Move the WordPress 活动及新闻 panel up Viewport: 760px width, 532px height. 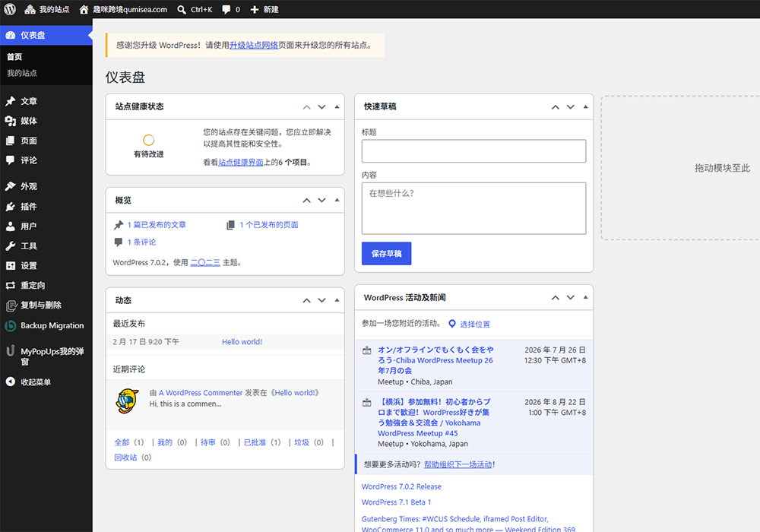(556, 297)
